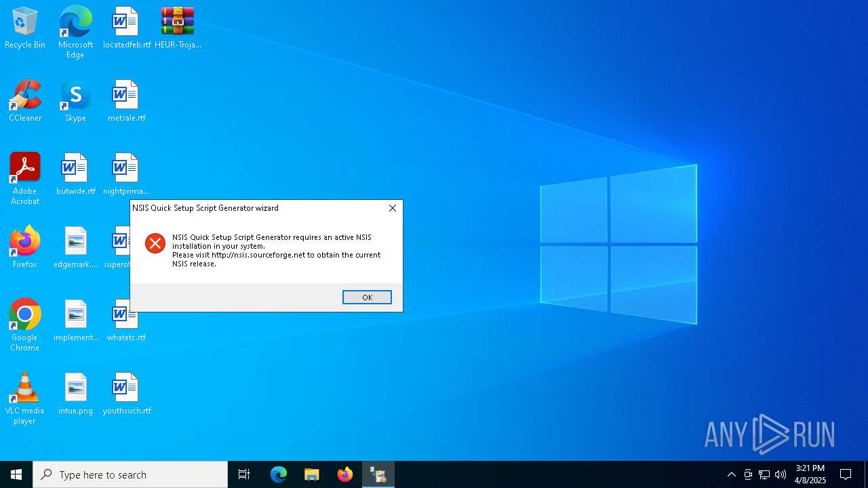Select the Google Chrome desktop shortcut
Image resolution: width=868 pixels, height=488 pixels.
[x=25, y=325]
